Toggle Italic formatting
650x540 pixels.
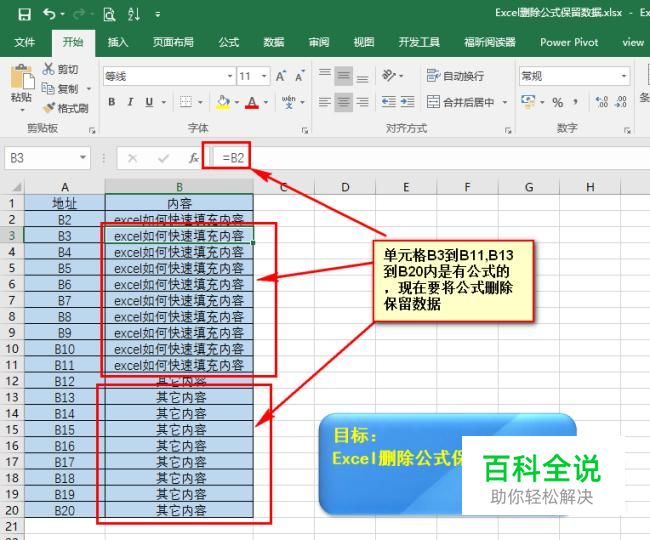(x=130, y=102)
